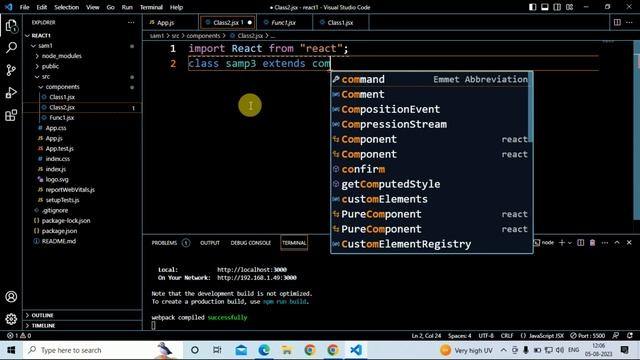Switch to the Func1.jsx editor tab

pos(283,22)
